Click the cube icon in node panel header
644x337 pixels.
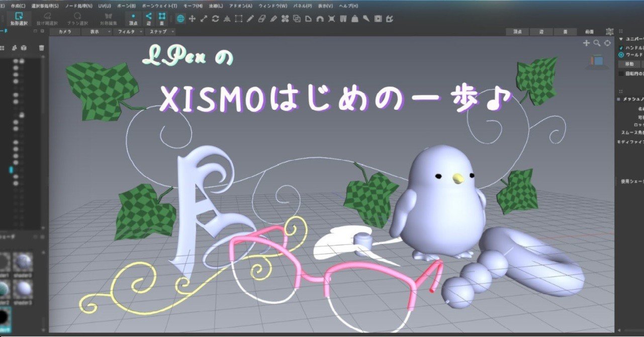24,48
